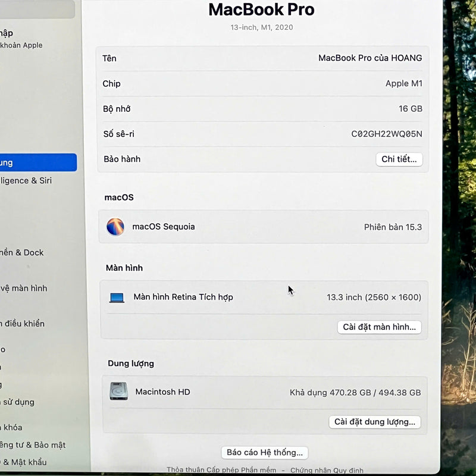Click the Apple account sign-in sidebar entry
Viewport: 476px width, 476px height.
pos(21,39)
